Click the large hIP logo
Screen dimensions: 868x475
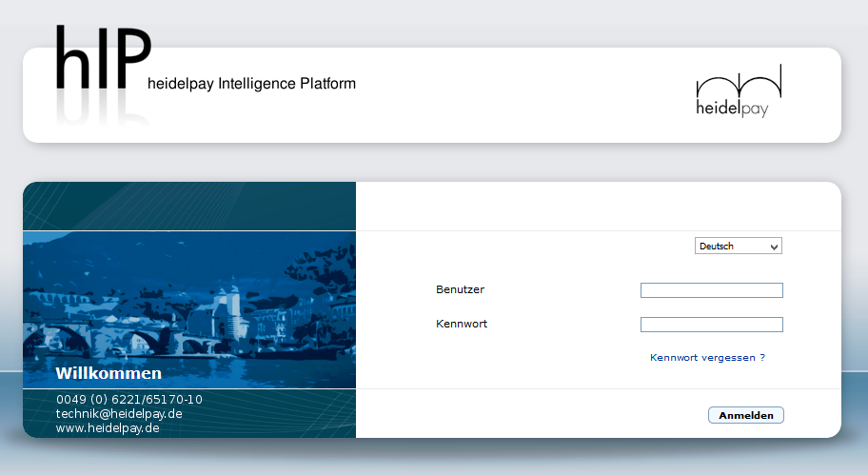click(102, 57)
